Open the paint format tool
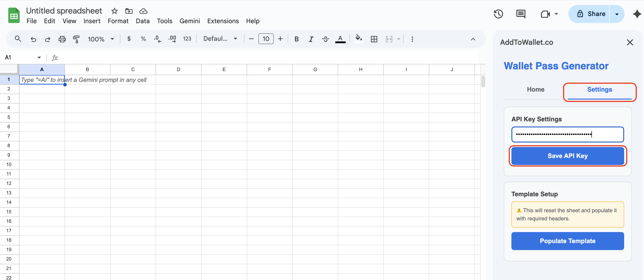 76,39
